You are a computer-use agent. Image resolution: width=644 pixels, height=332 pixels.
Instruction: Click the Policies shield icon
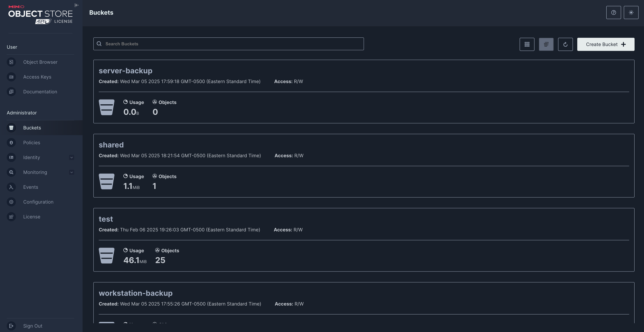(x=11, y=142)
